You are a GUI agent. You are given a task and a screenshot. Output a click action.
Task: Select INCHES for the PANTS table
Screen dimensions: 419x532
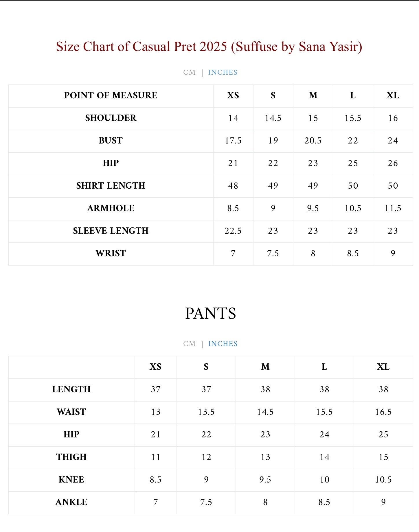pos(223,344)
